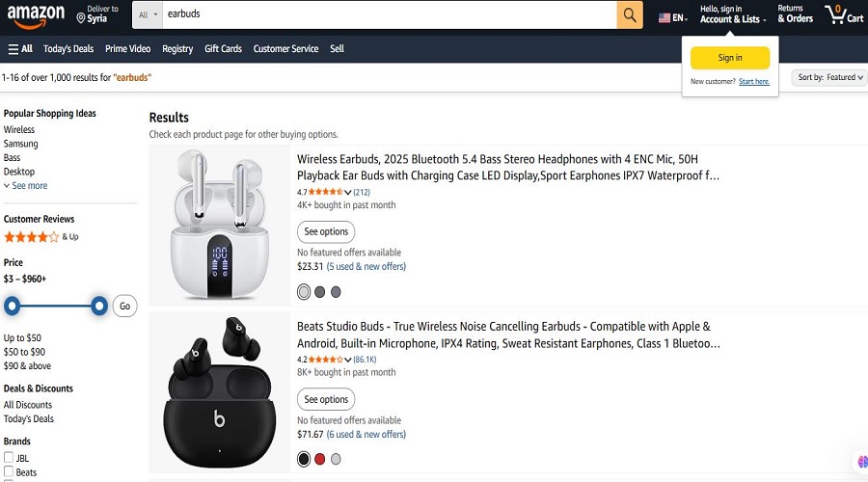This screenshot has height=482, width=868.
Task: Click the orange search magnifier button
Action: coord(630,14)
